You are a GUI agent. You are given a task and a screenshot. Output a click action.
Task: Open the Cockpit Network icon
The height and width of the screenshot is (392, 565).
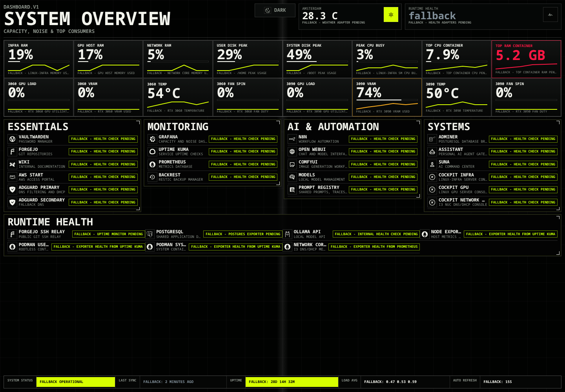(x=432, y=202)
